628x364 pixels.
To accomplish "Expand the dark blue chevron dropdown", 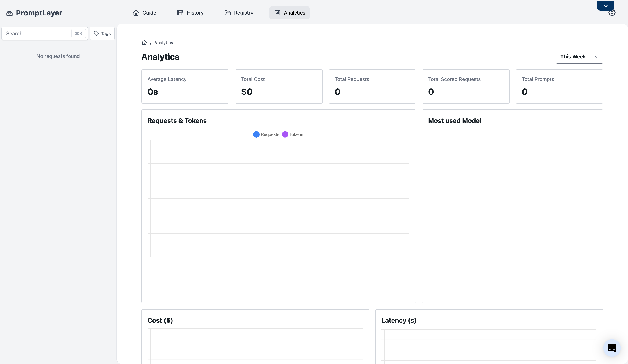I will tap(606, 6).
